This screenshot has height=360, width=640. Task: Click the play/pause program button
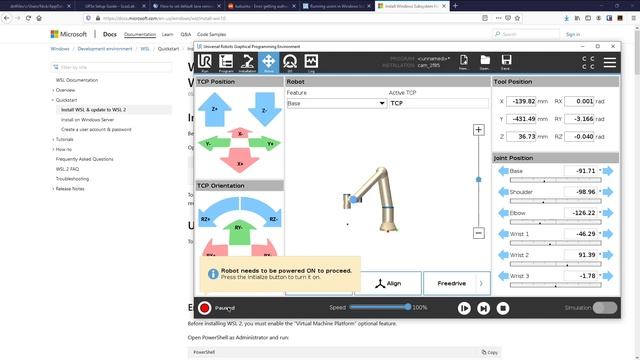point(464,308)
